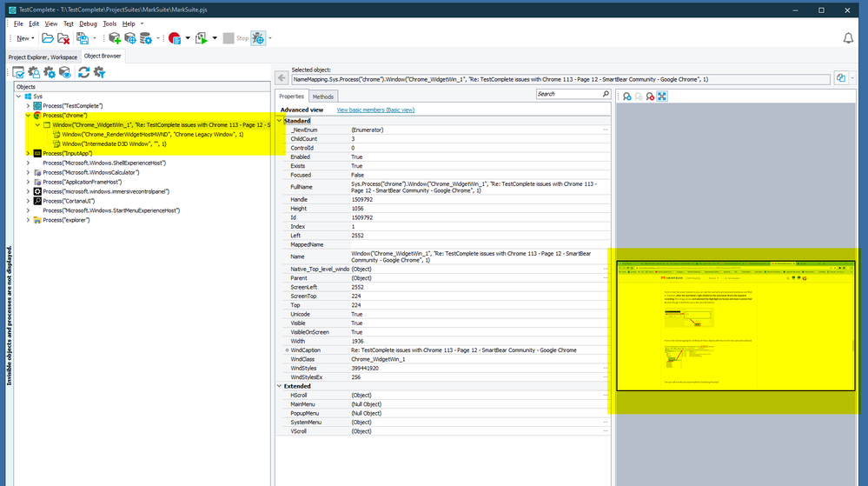Click the add tested application icon
868x486 pixels.
(x=115, y=38)
